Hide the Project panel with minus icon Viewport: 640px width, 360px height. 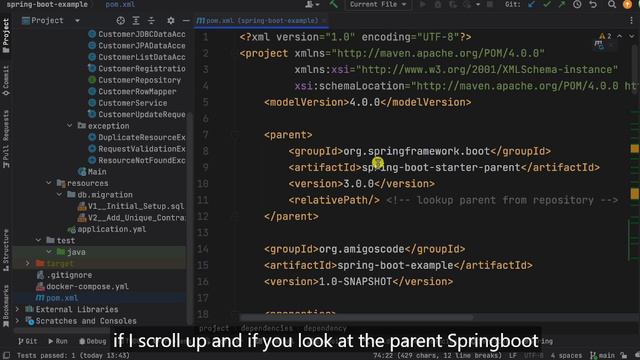(186, 21)
